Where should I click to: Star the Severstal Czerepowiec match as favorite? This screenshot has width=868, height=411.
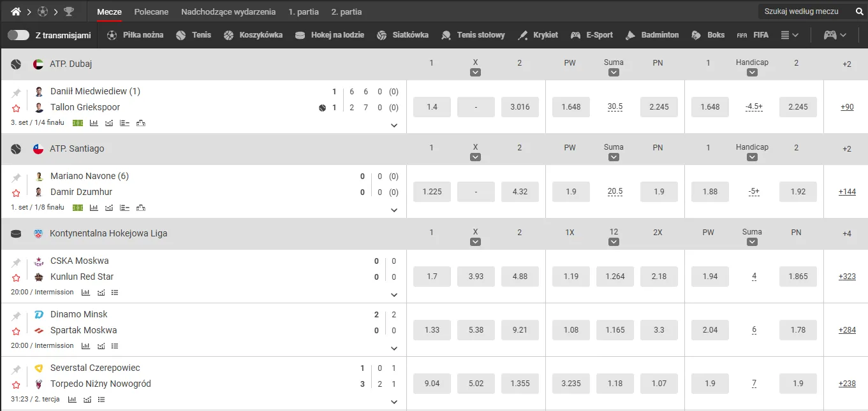point(17,385)
